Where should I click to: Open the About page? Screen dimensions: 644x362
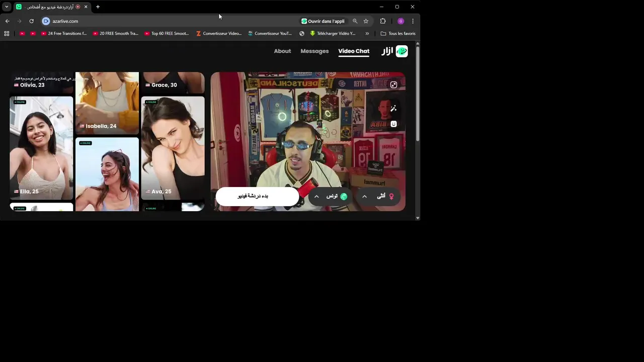click(x=282, y=51)
